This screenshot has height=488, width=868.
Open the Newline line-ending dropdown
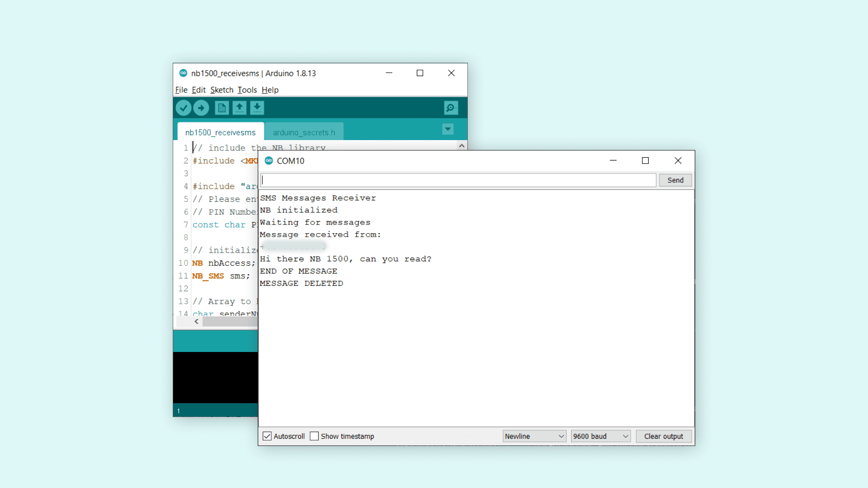pos(534,436)
